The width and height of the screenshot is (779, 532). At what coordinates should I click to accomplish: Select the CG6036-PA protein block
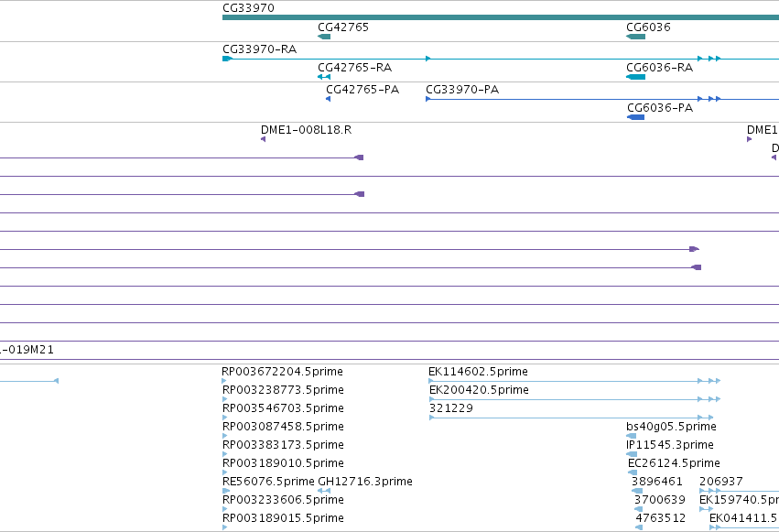point(636,117)
